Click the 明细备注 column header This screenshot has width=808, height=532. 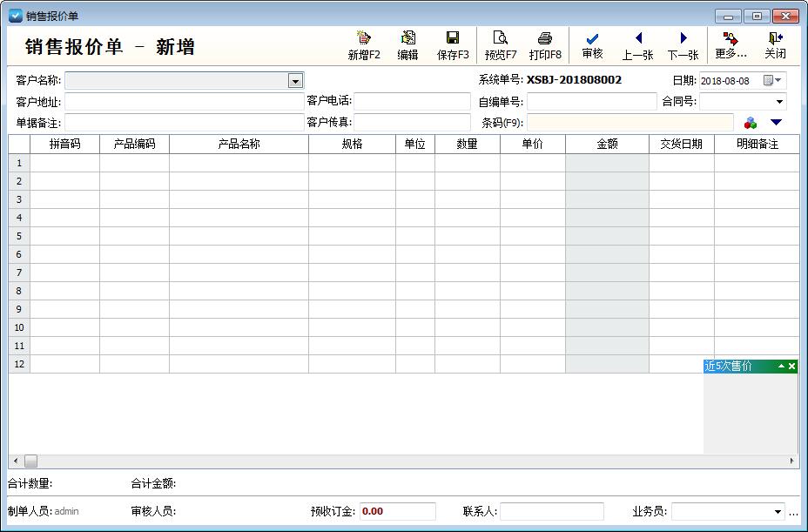pyautogui.click(x=757, y=144)
